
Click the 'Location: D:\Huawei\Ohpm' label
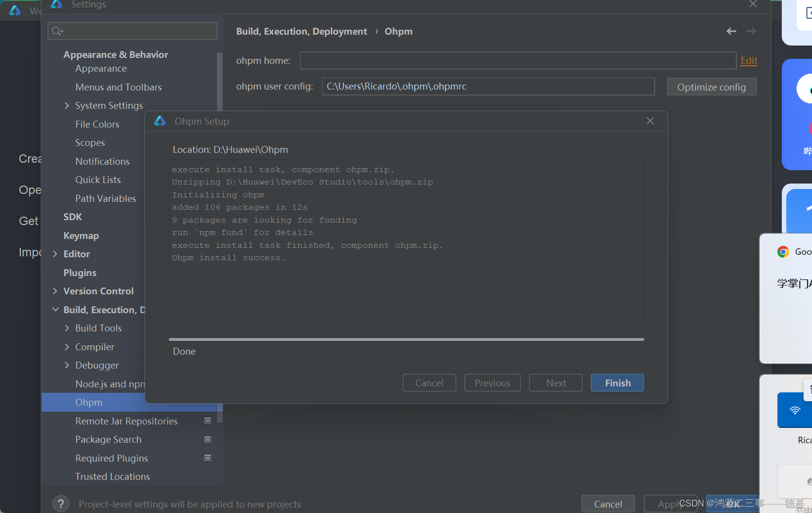pyautogui.click(x=230, y=149)
